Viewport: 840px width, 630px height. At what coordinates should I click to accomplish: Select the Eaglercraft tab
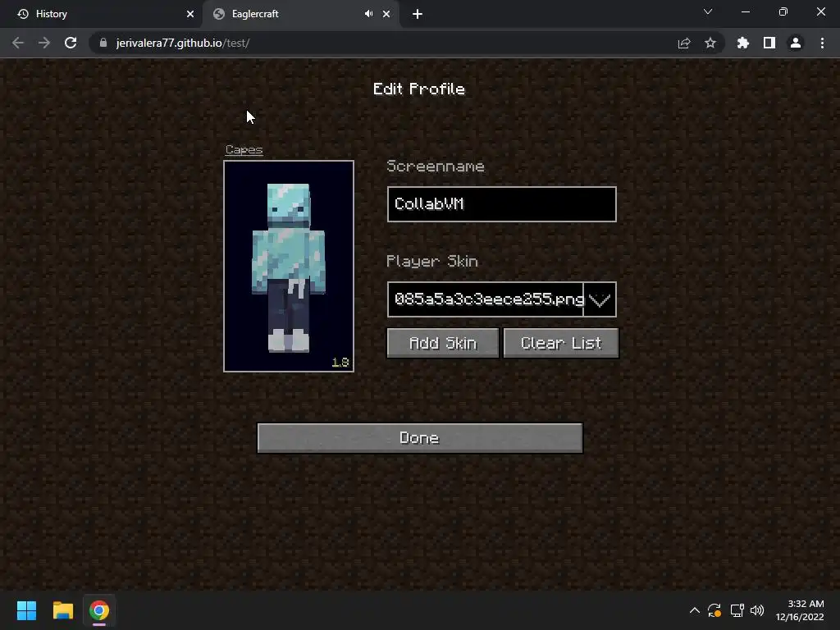pyautogui.click(x=300, y=14)
